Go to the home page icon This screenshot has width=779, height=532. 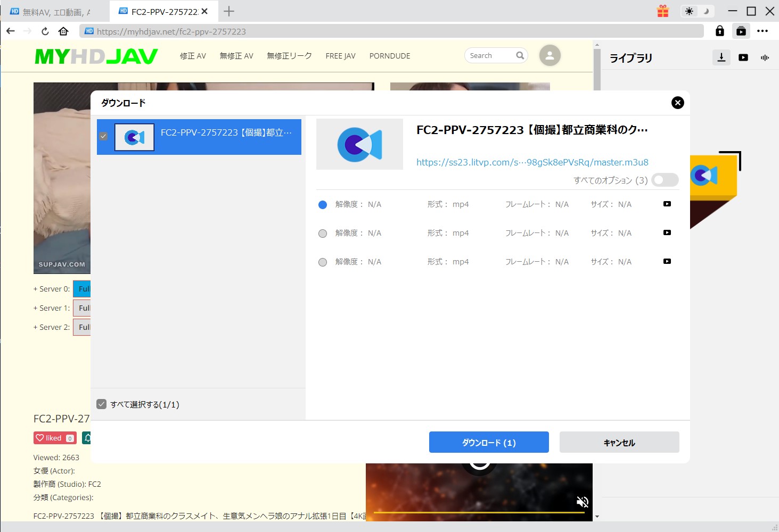(63, 31)
